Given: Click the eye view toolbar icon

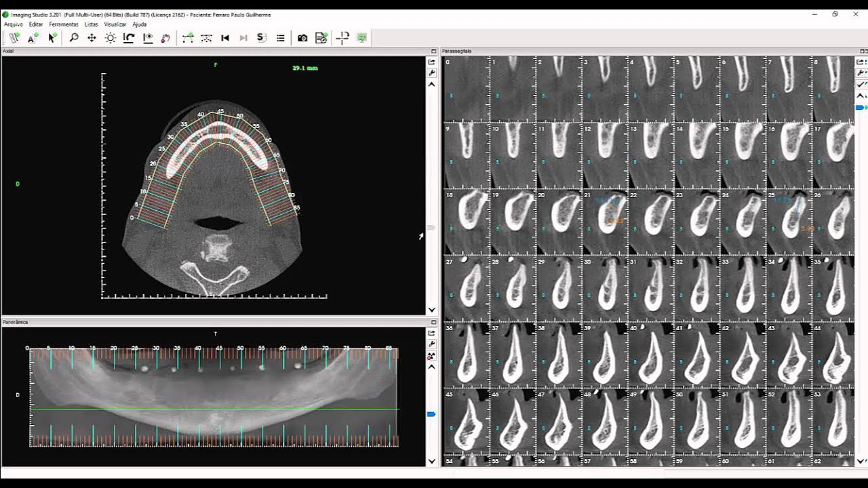Looking at the screenshot, I should tap(147, 38).
